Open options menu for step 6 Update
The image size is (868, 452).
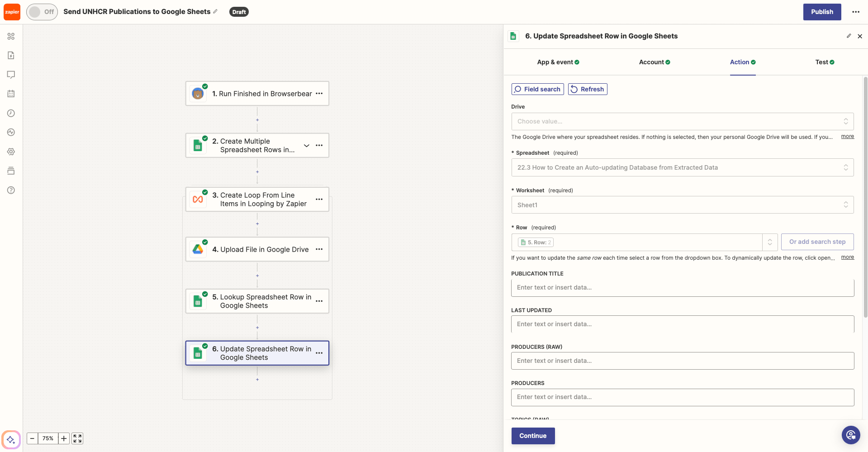coord(319,353)
